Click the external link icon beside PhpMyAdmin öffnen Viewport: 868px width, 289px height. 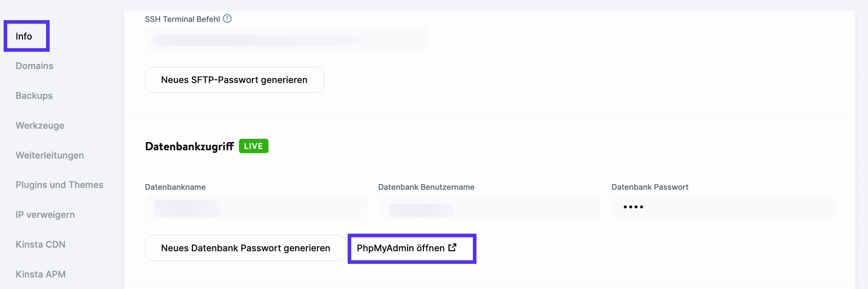point(453,247)
